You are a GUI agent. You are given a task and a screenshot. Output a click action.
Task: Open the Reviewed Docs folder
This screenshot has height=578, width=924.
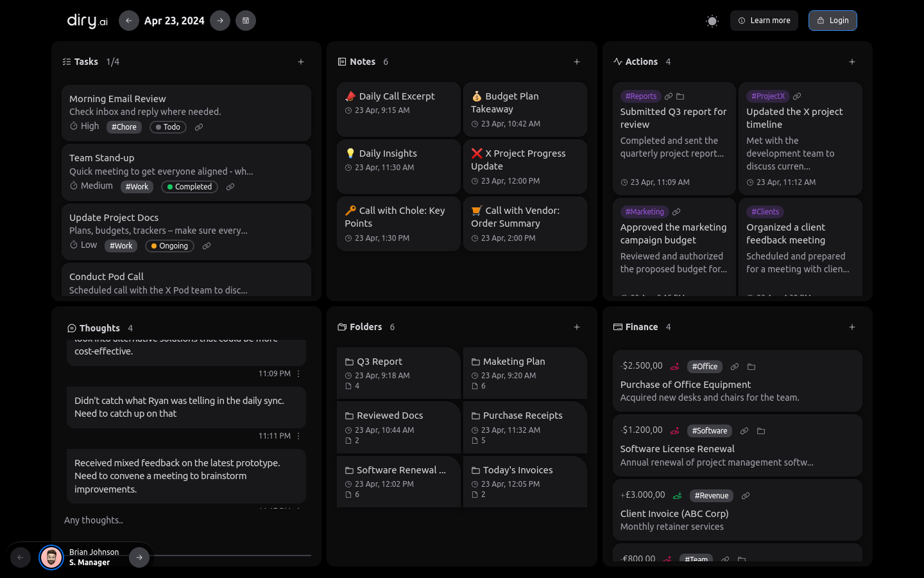click(398, 427)
